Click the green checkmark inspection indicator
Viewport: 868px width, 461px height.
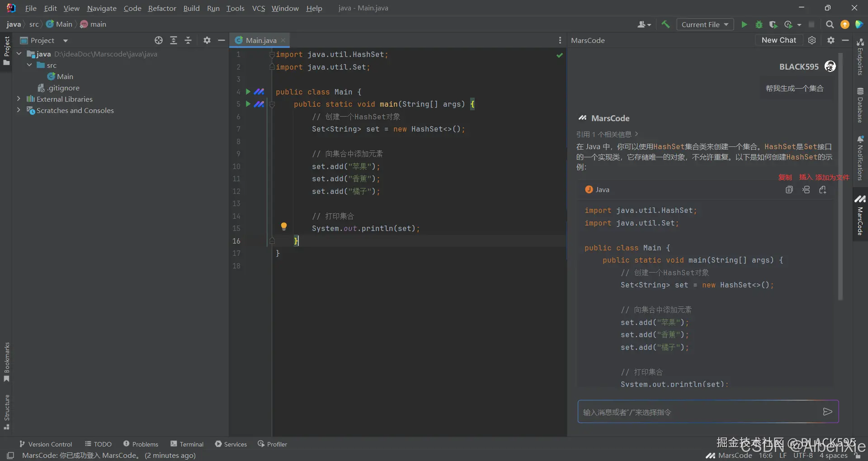(560, 55)
